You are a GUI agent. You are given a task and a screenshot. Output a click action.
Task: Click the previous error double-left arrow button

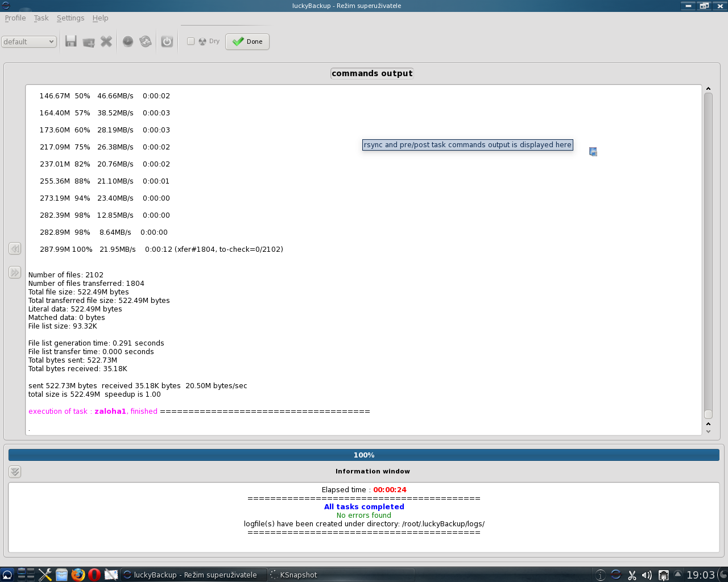point(15,248)
